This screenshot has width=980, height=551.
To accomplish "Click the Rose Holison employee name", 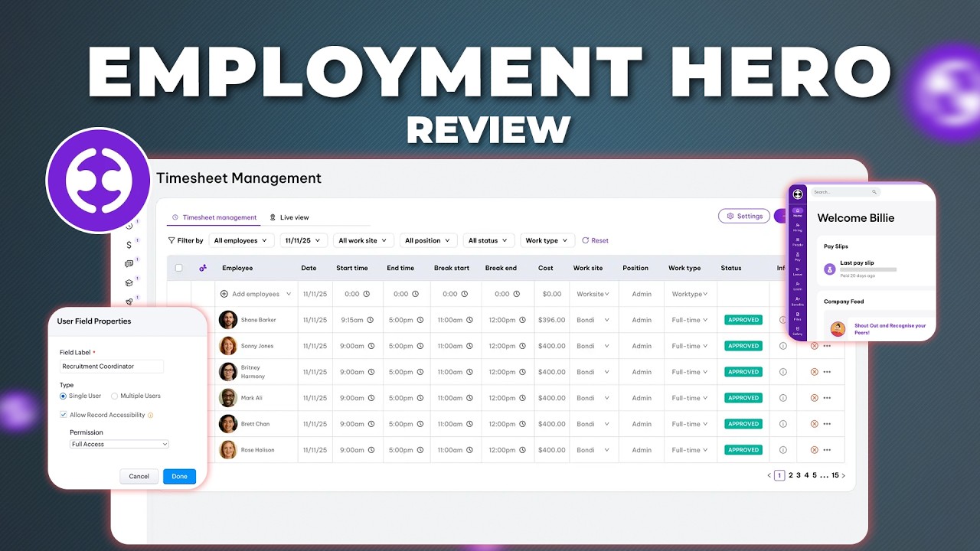I will pyautogui.click(x=257, y=450).
